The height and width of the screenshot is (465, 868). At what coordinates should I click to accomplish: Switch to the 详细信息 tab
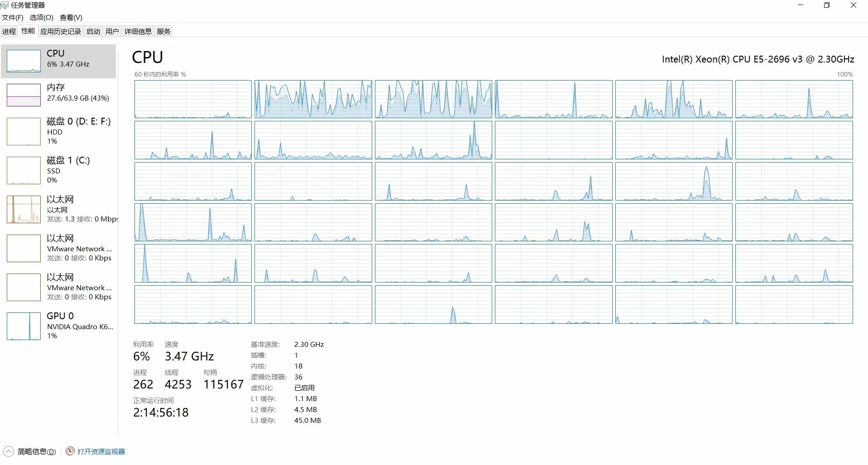(138, 31)
